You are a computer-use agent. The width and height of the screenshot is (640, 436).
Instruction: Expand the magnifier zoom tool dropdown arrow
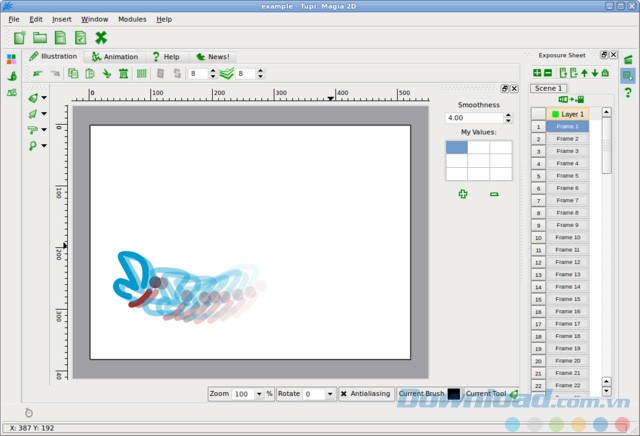pos(45,146)
